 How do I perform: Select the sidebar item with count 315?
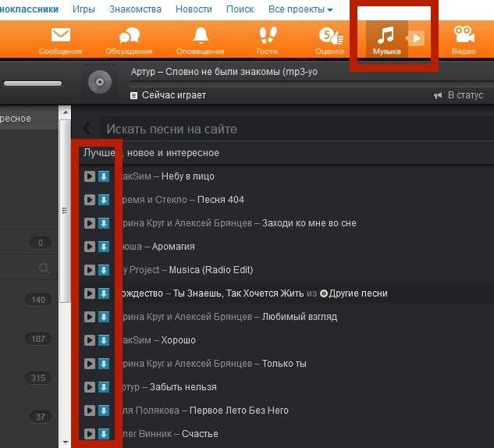tap(38, 378)
